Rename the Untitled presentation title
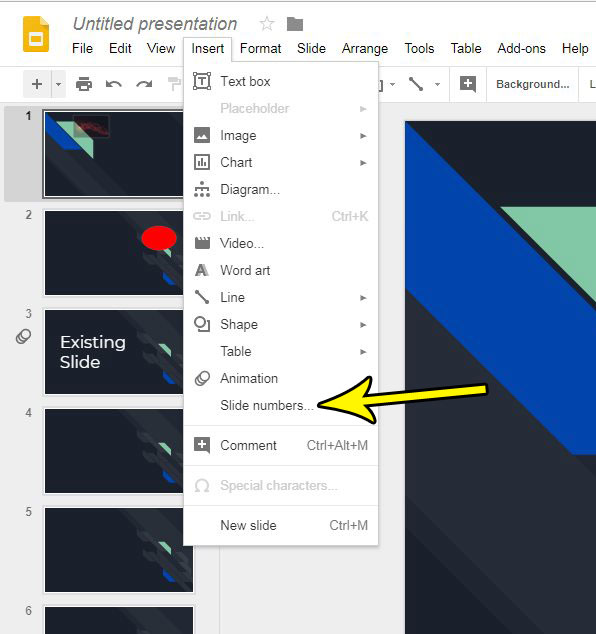 [155, 24]
